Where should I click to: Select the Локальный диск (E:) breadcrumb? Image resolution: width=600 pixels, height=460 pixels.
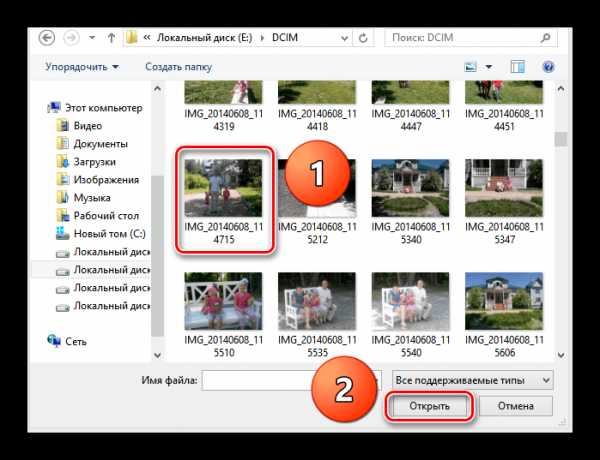[205, 38]
